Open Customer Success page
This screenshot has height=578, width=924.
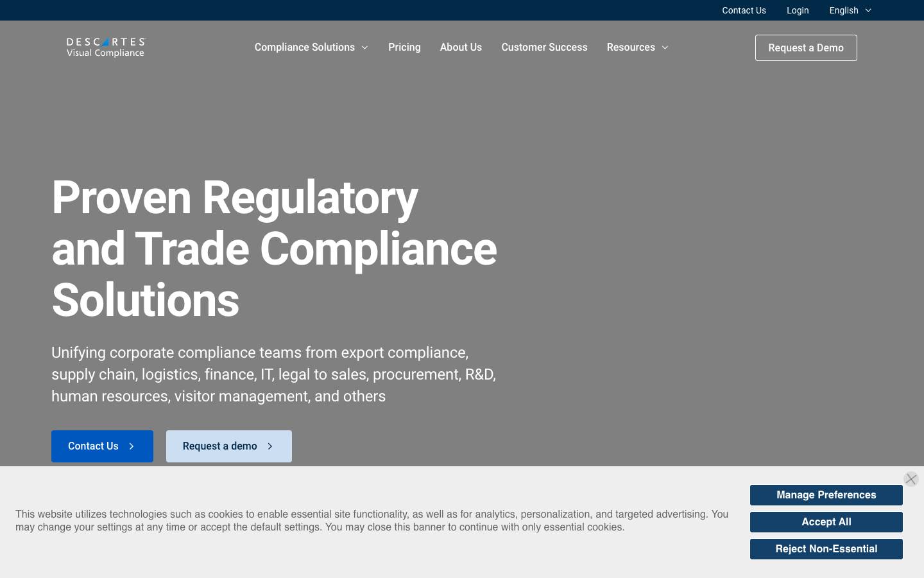pos(544,48)
